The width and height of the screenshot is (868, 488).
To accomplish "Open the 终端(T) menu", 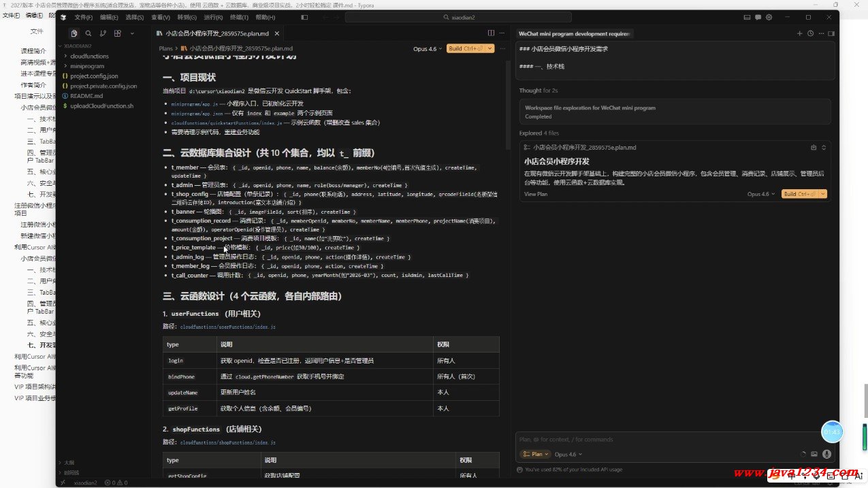I will [239, 17].
